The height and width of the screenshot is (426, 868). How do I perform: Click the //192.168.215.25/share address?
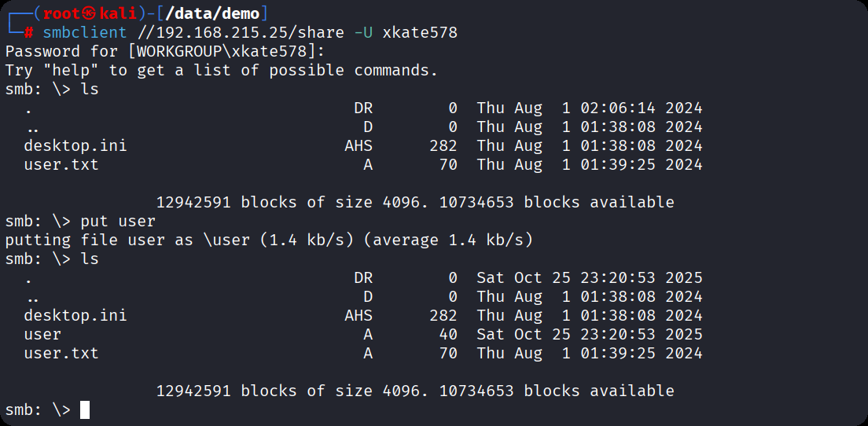click(x=240, y=32)
